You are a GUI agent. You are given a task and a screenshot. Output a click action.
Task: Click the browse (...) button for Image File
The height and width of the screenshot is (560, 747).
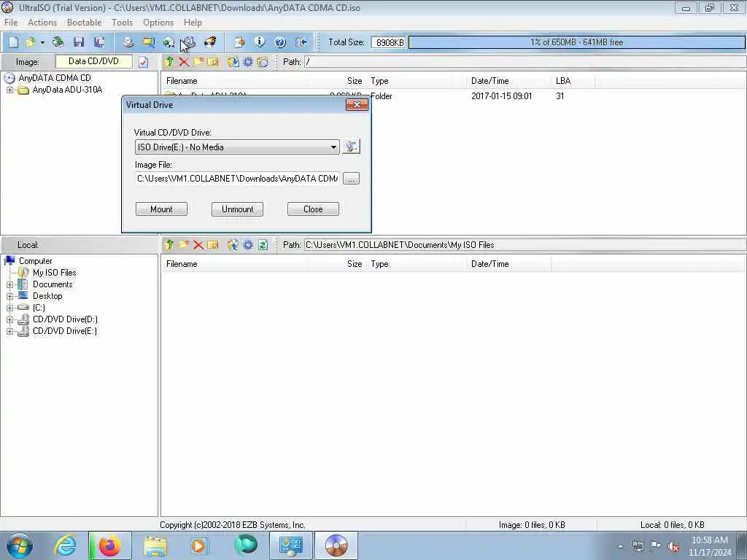pyautogui.click(x=351, y=179)
